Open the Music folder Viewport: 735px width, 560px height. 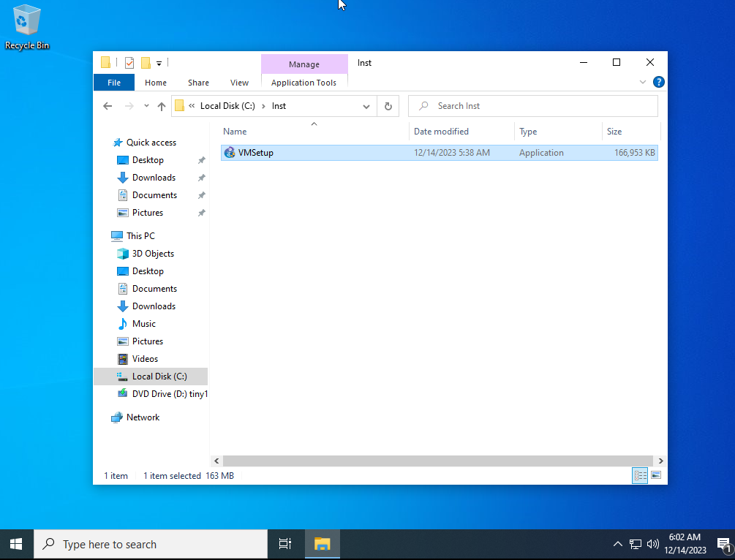143,324
